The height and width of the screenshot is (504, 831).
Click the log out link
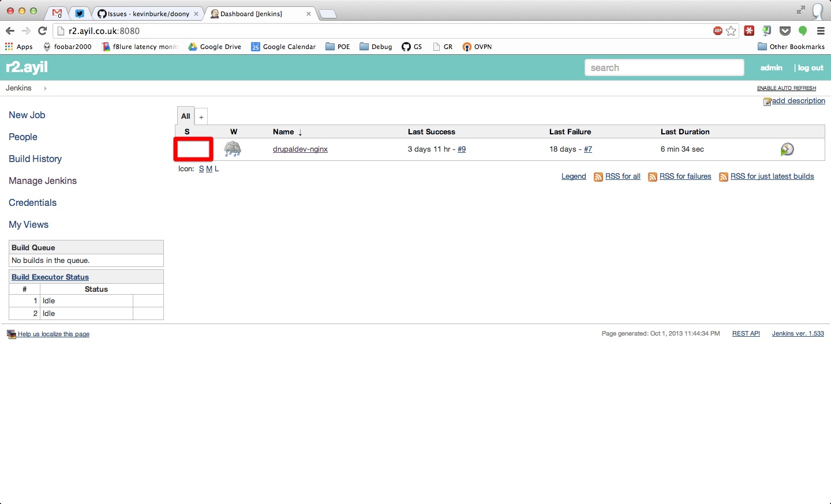click(x=811, y=68)
